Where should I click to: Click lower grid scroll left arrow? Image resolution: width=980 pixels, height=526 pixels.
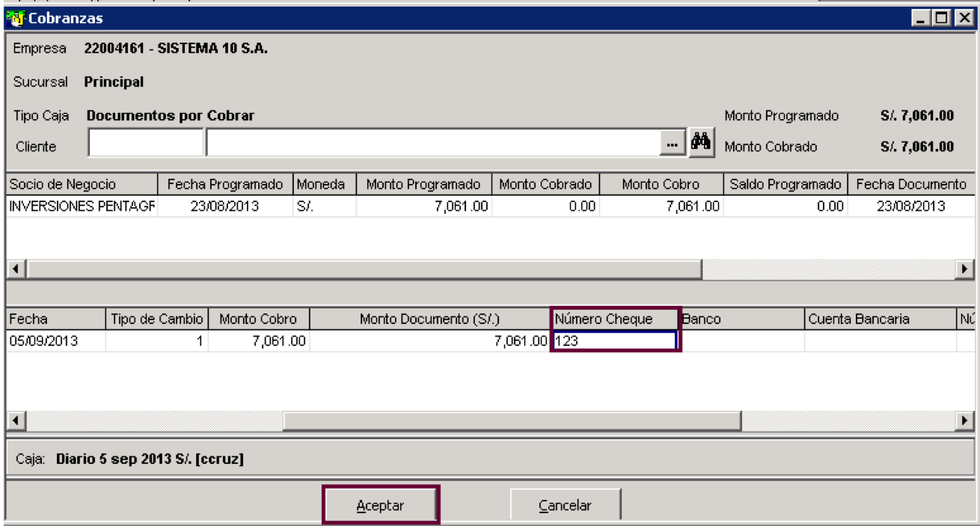coord(14,420)
